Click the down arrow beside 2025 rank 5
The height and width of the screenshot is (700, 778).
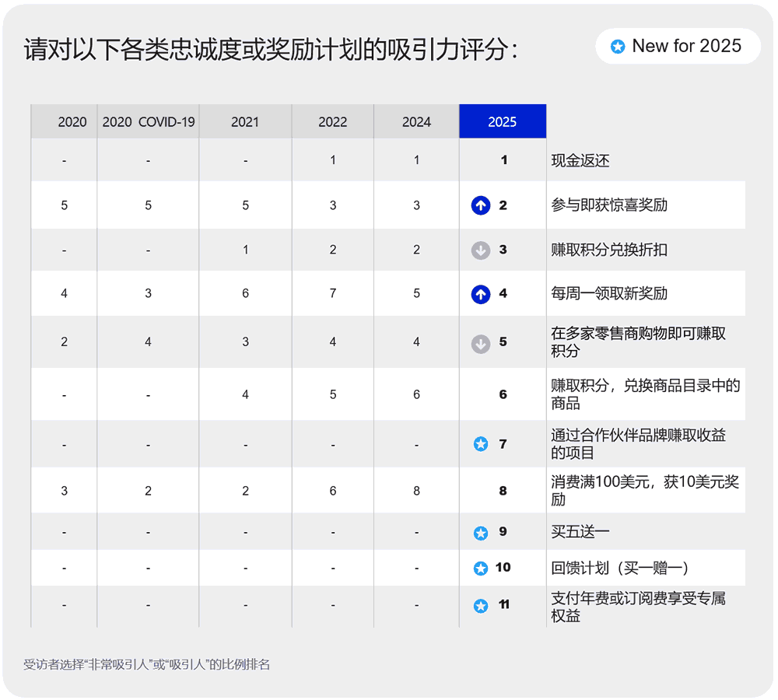click(x=481, y=341)
